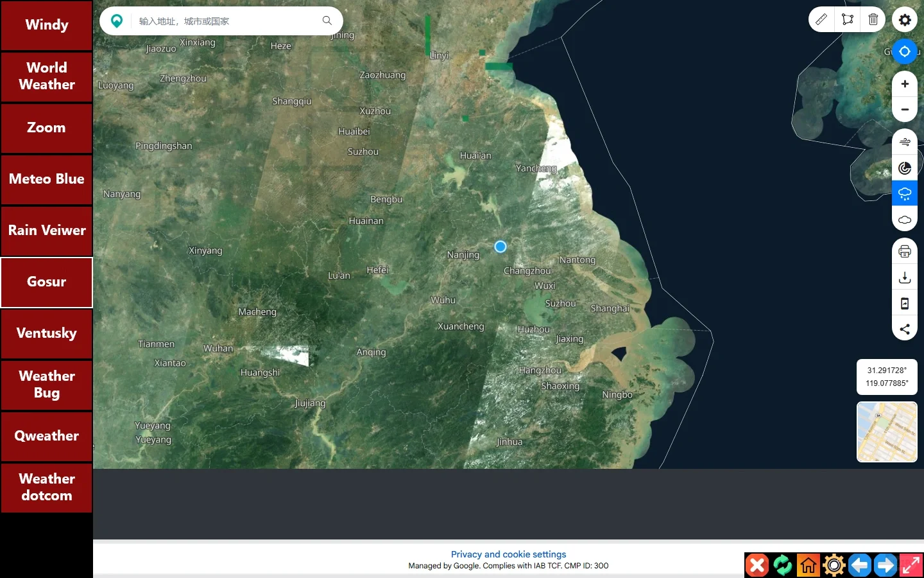Switch to Meteo Blue
The image size is (924, 578).
tap(46, 179)
